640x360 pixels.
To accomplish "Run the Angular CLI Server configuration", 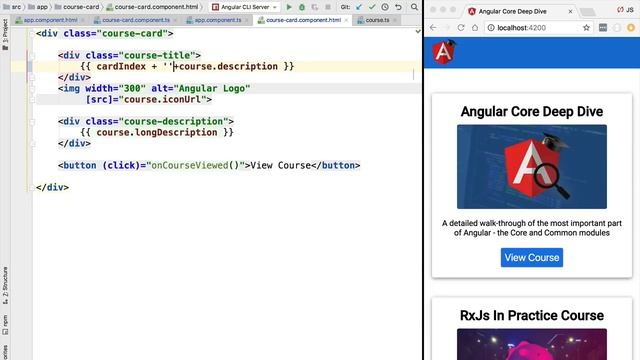I will (x=289, y=7).
